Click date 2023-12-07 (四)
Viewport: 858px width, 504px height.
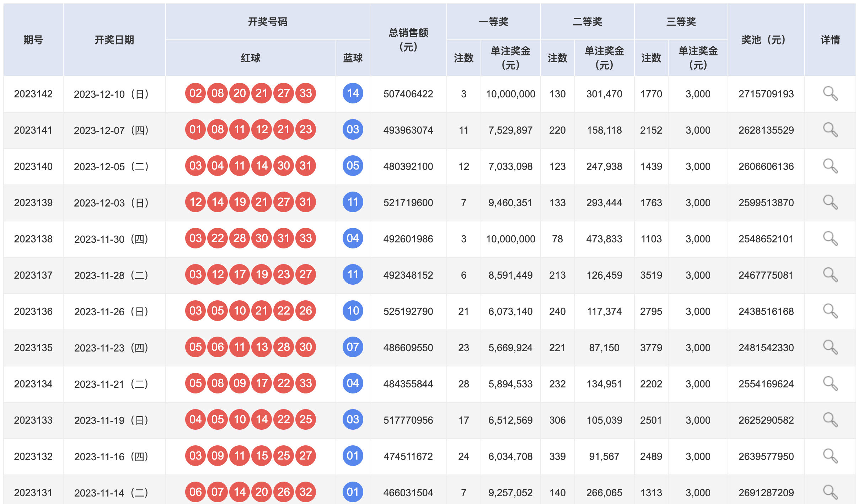click(111, 130)
